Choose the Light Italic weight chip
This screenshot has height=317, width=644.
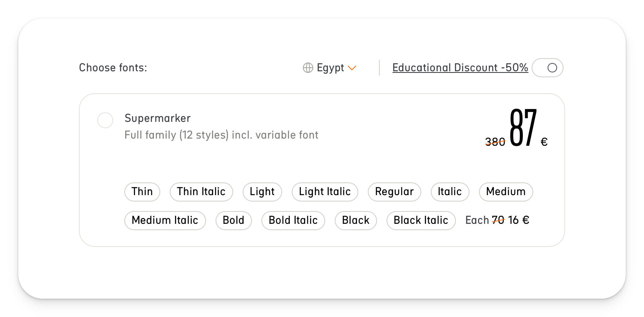coord(325,192)
